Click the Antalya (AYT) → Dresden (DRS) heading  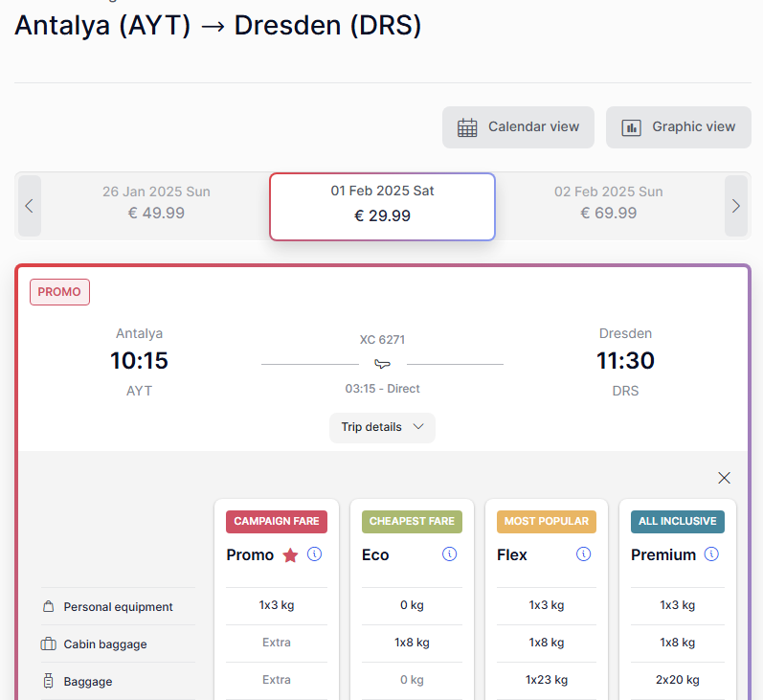tap(218, 25)
